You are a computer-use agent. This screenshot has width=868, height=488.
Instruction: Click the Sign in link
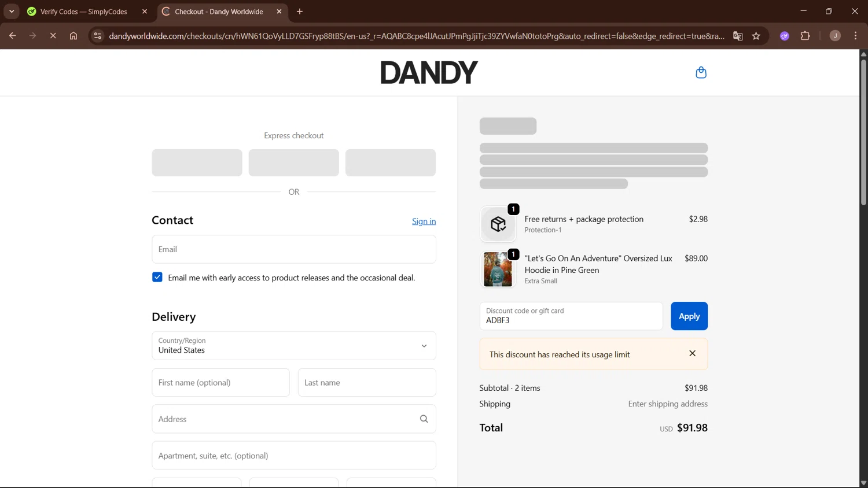click(424, 221)
